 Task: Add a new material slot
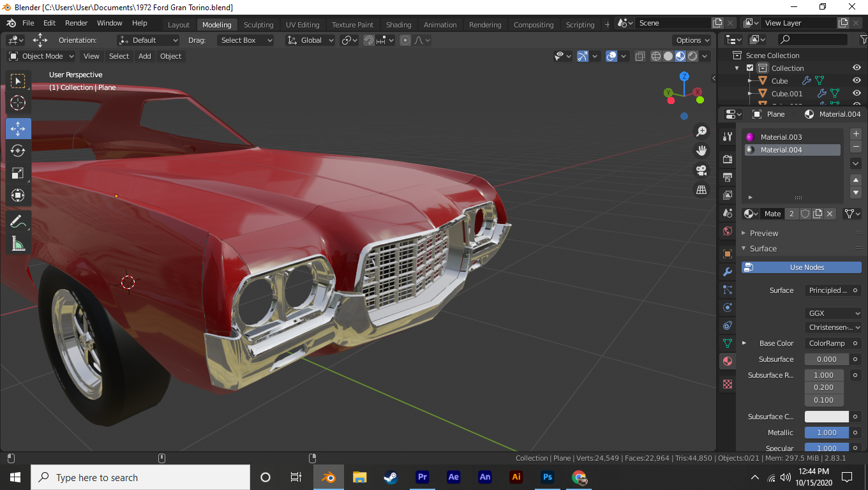(857, 134)
